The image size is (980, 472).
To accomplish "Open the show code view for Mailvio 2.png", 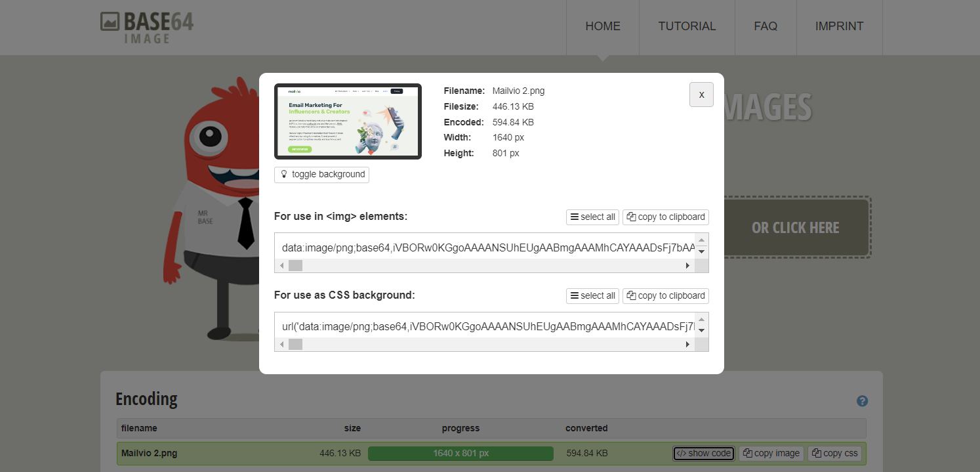I will point(703,453).
